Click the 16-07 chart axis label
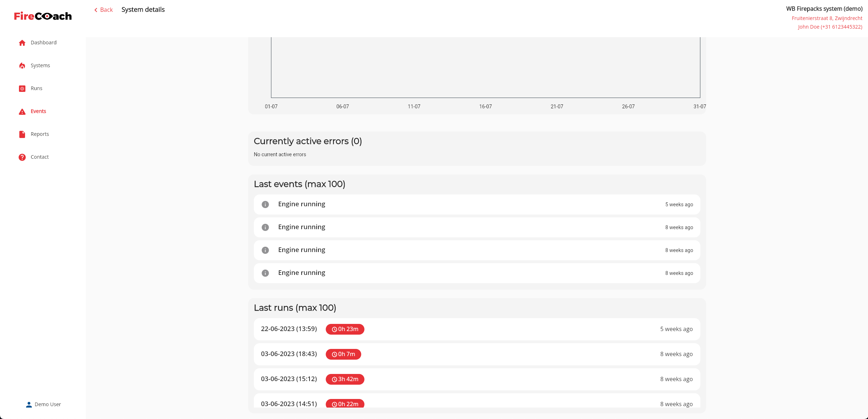Screen dimensions: 868x419 point(486,107)
